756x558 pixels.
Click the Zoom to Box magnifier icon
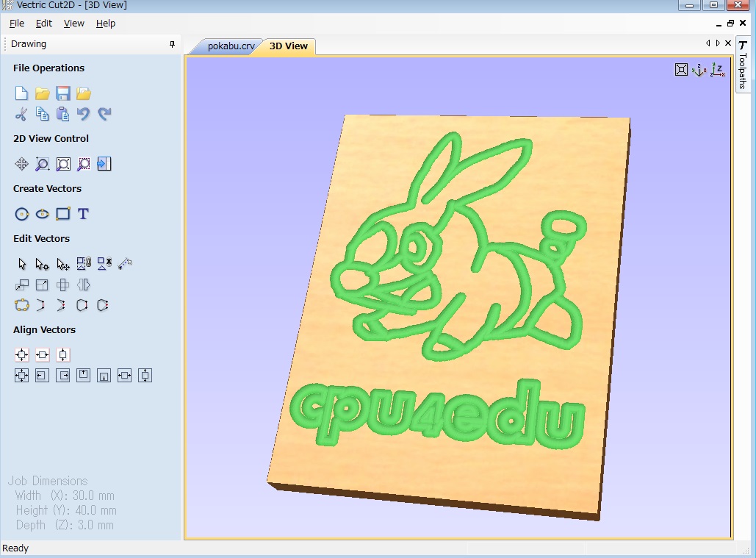[43, 164]
